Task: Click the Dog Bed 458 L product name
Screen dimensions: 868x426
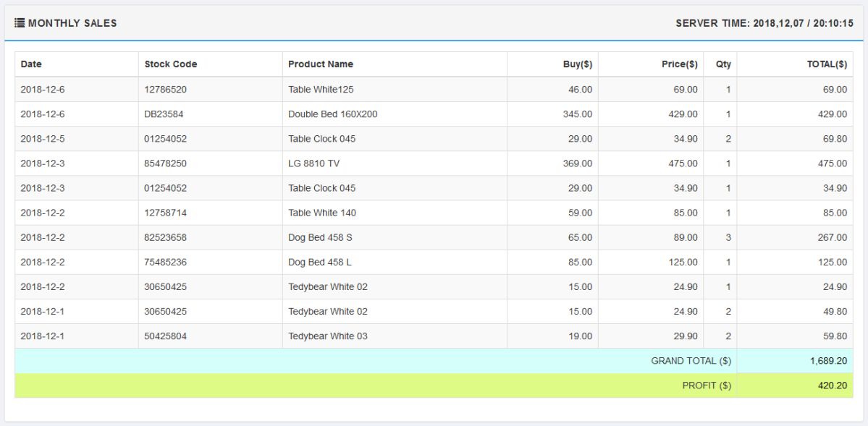Action: pyautogui.click(x=320, y=262)
